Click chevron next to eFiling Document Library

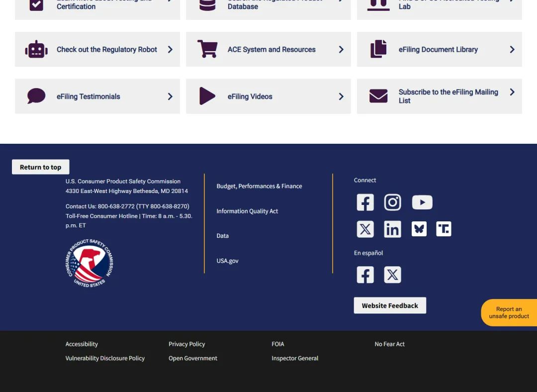point(512,49)
